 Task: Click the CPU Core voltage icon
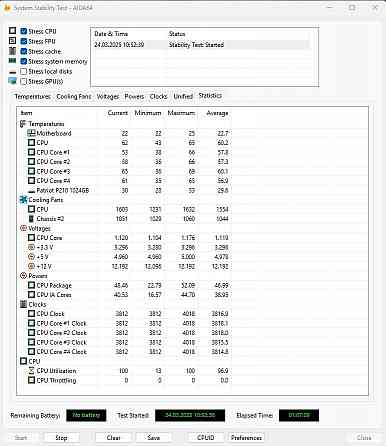[x=31, y=238]
